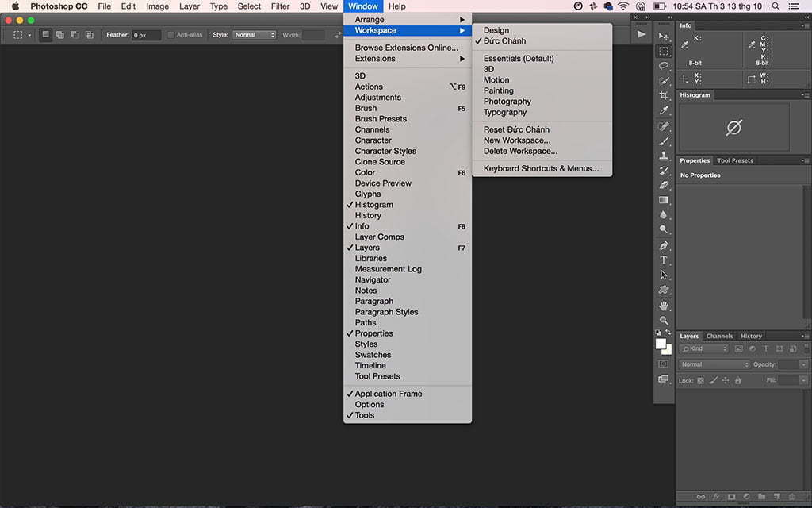Click New Workspace... in the submenu
This screenshot has height=508, width=812.
tap(516, 140)
